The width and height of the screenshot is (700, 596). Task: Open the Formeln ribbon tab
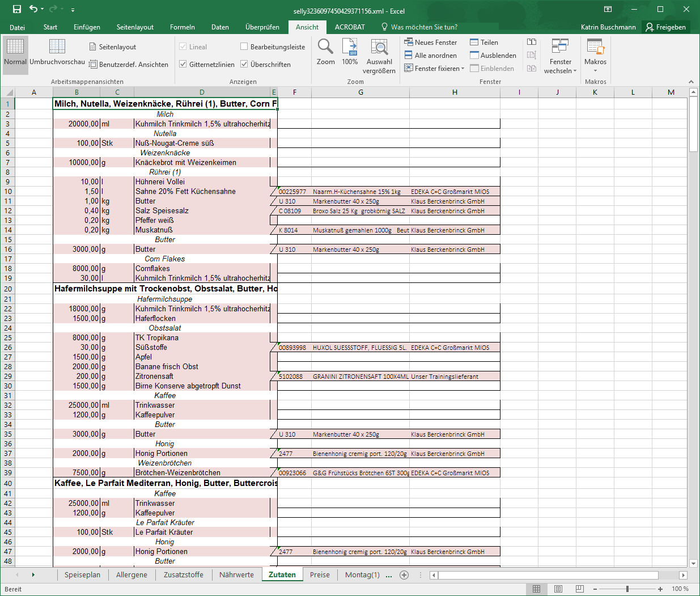tap(182, 27)
